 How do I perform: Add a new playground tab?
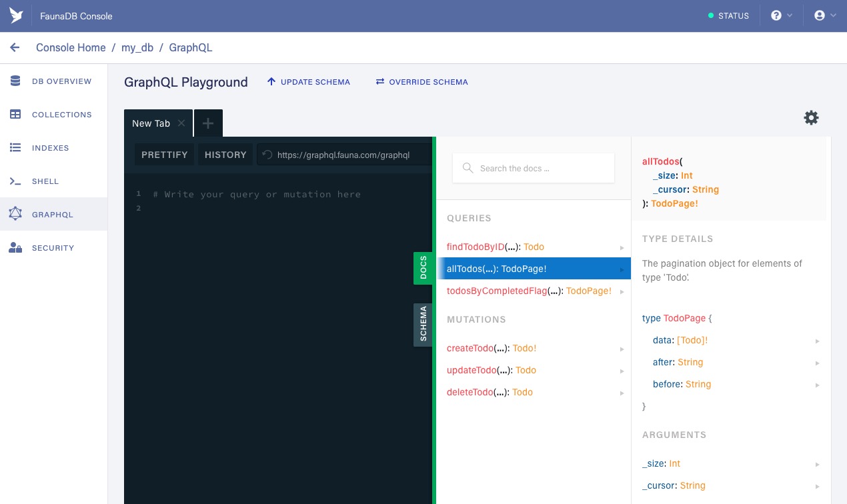tap(208, 123)
